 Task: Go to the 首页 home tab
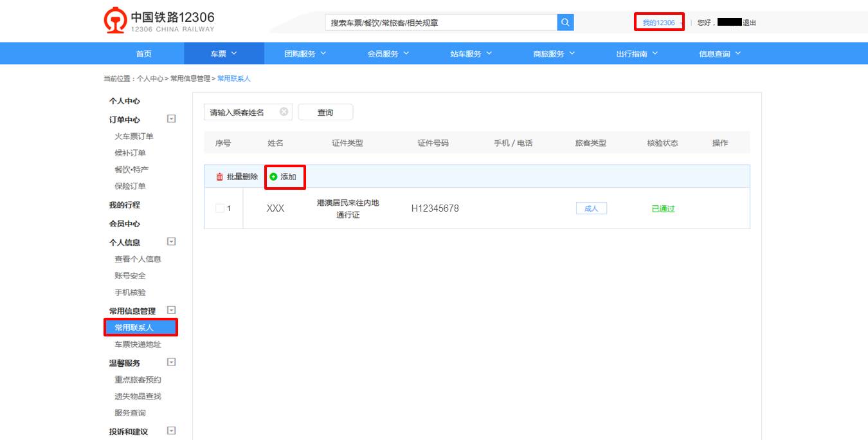click(x=144, y=54)
